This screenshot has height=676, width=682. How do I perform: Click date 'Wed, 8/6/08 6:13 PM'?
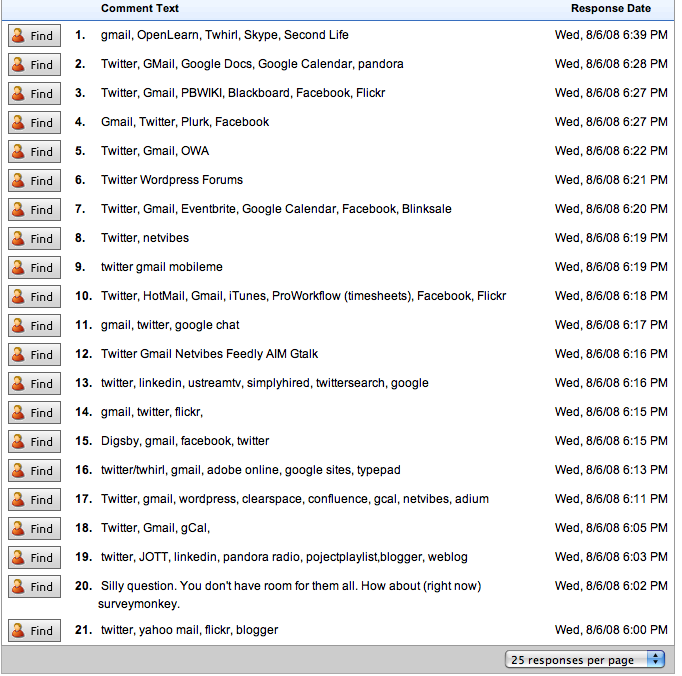point(611,470)
